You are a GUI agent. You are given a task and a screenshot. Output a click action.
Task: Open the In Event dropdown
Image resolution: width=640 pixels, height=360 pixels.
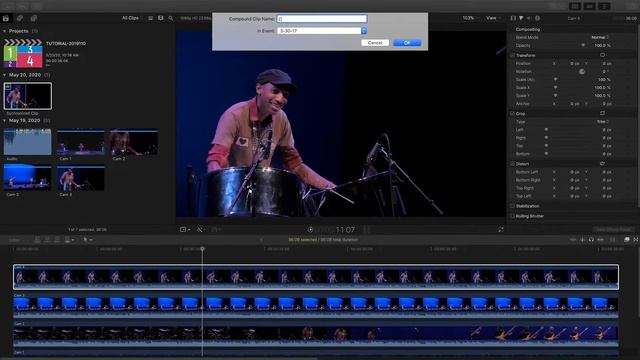coord(322,31)
